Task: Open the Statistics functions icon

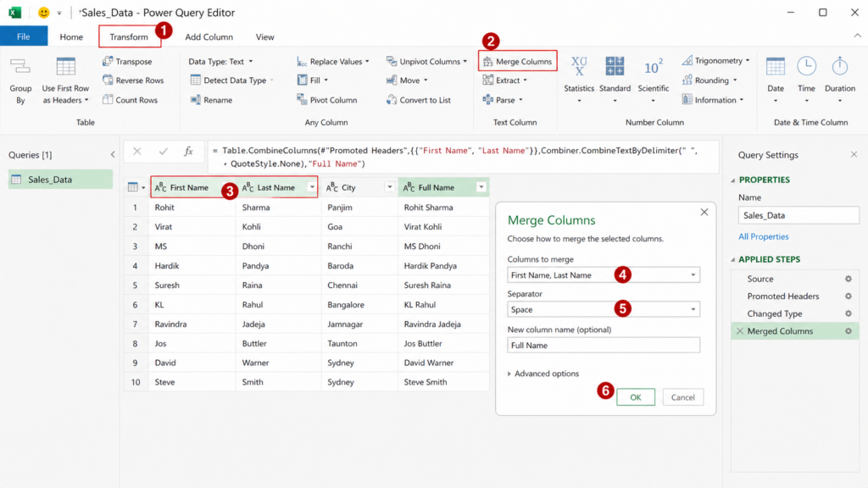Action: pyautogui.click(x=579, y=66)
